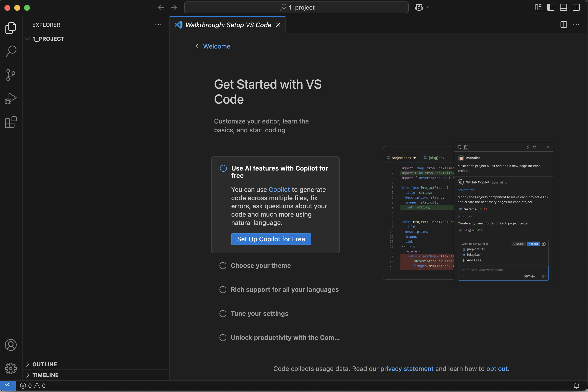Open the Manage gear menu
The width and height of the screenshot is (588, 392).
(11, 368)
